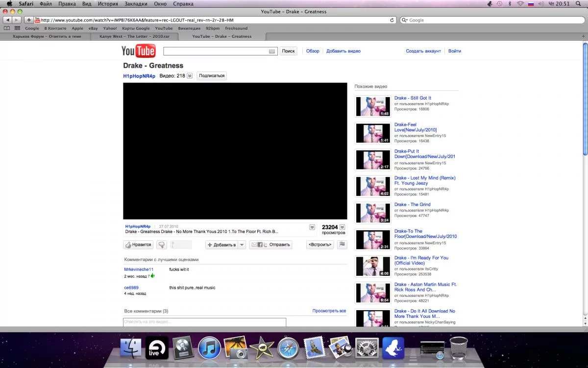Open the История menu in menu bar
The height and width of the screenshot is (368, 588).
[107, 3]
